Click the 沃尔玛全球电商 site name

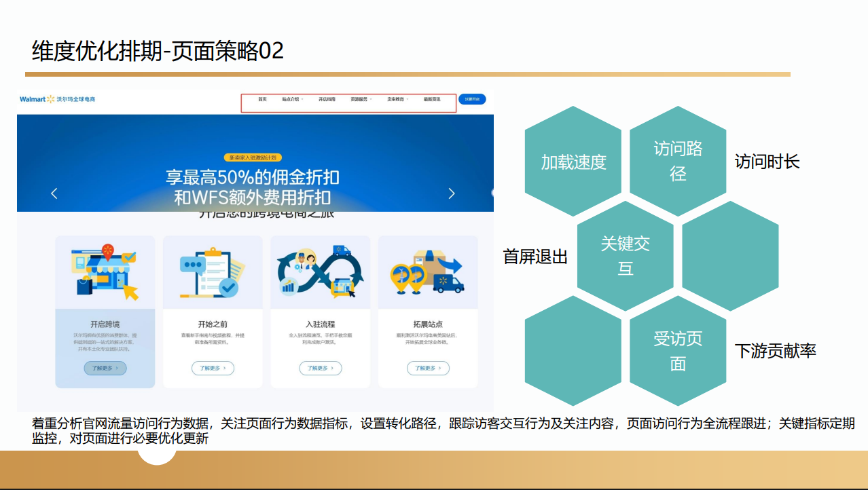point(76,99)
